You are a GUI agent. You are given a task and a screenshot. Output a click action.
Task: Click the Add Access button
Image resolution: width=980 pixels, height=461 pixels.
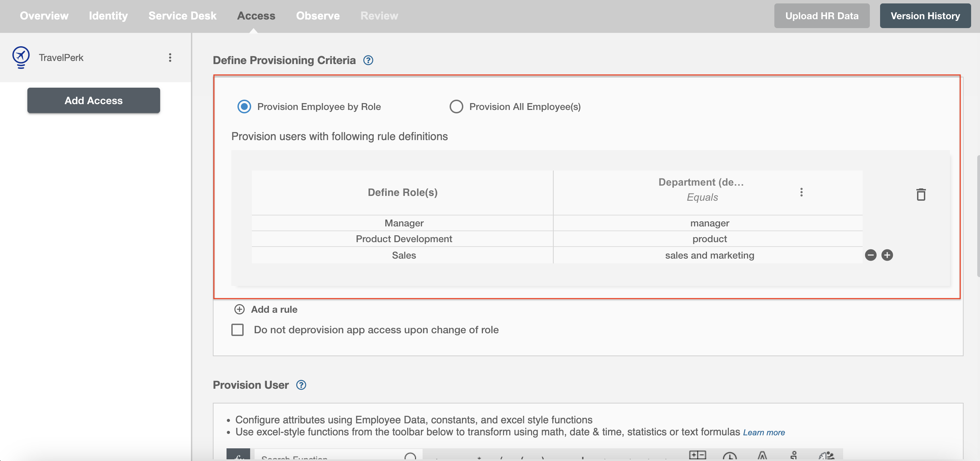[94, 100]
